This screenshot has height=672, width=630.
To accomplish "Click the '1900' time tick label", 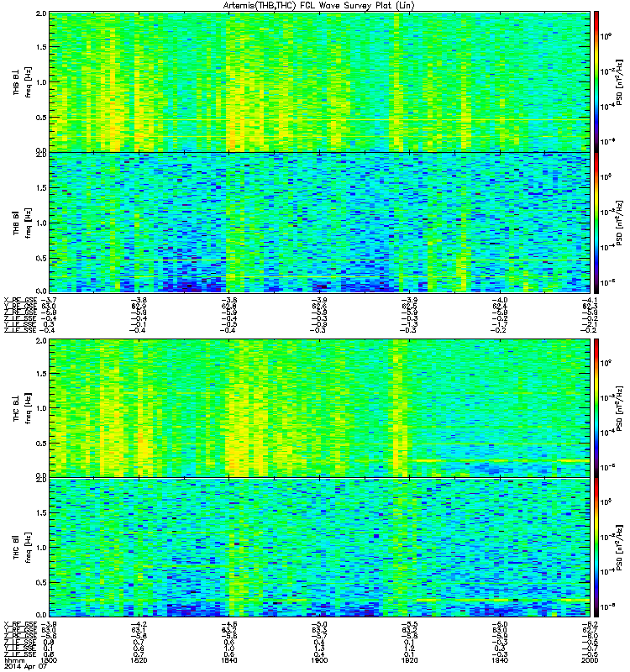I will pyautogui.click(x=319, y=660).
